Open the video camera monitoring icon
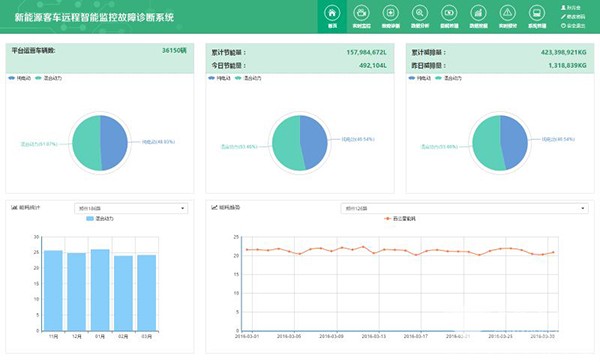 361,13
